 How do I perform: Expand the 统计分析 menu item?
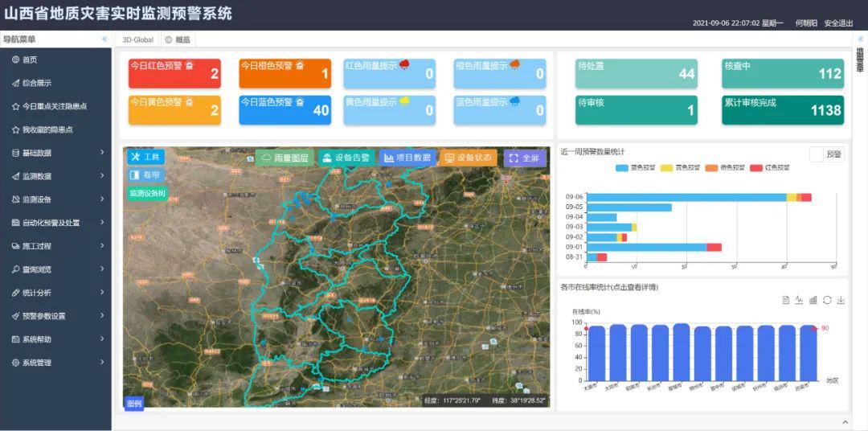[x=55, y=293]
